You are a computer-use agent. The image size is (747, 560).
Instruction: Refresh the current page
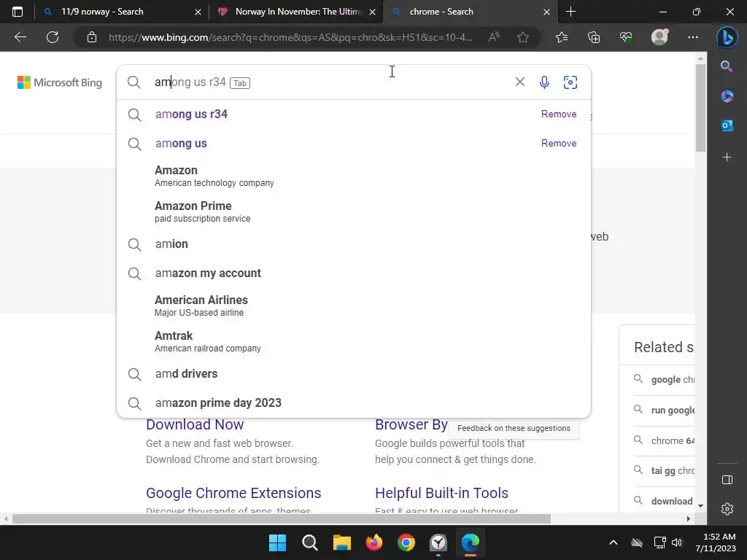53,37
